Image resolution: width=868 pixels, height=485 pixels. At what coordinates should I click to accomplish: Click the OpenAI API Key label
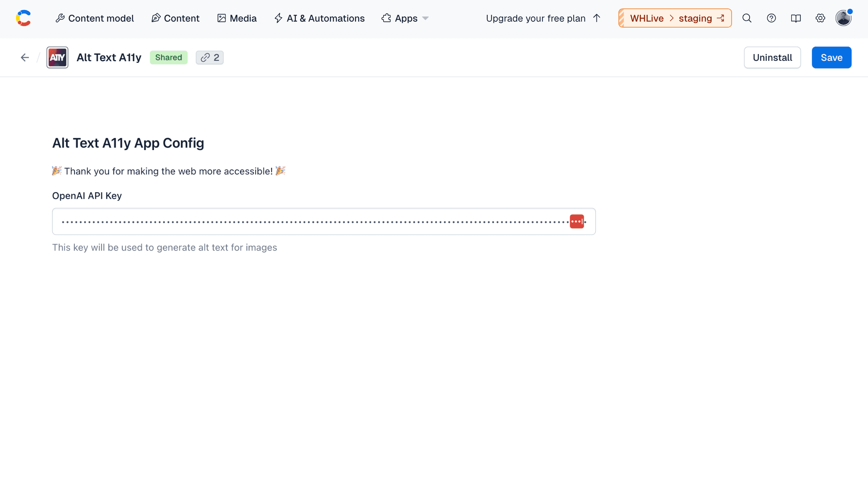pos(87,196)
